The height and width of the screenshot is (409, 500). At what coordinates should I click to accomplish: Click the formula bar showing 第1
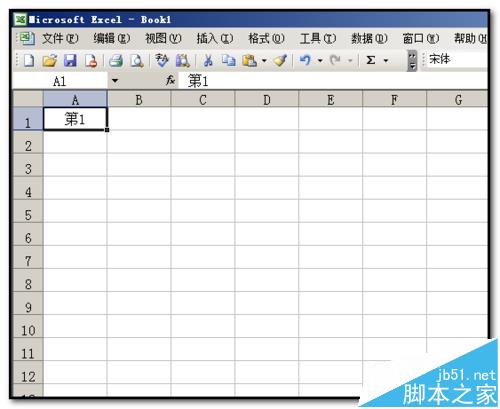(333, 81)
